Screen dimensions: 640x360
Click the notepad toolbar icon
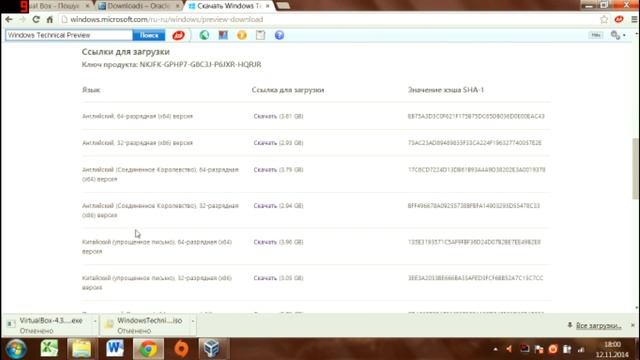point(260,35)
